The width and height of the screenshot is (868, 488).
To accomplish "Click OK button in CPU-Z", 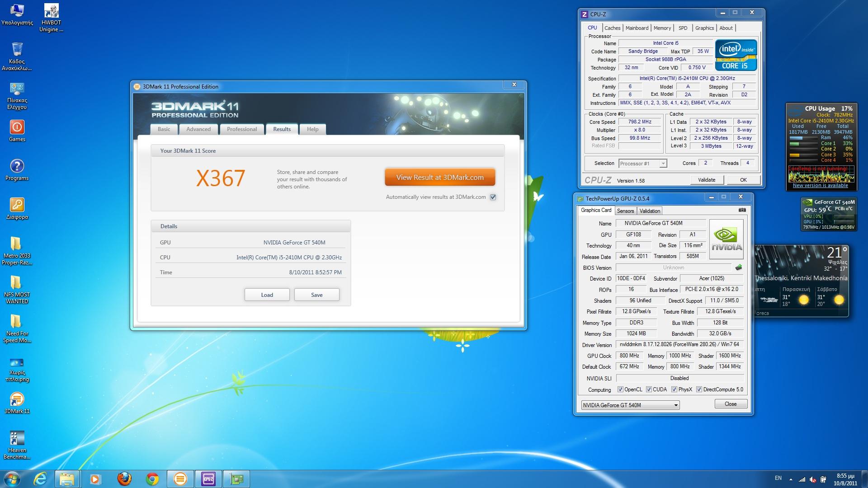I will [743, 180].
